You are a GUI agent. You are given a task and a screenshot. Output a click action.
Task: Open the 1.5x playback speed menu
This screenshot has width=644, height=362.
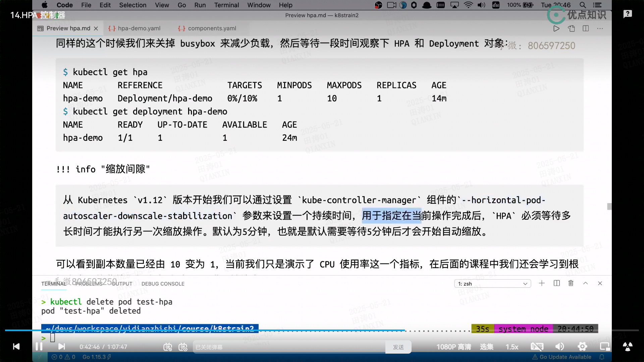coord(512,347)
